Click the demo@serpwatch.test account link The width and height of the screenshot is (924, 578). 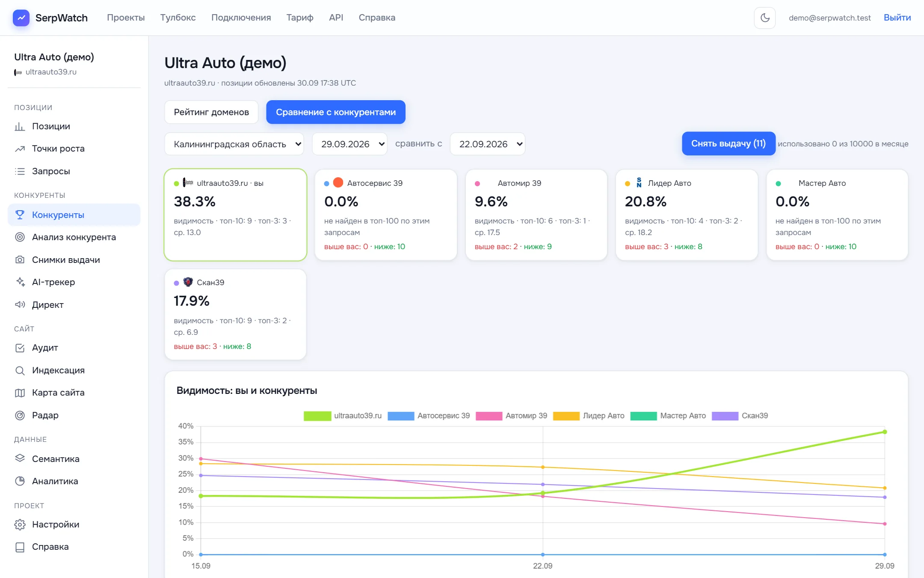[x=830, y=18]
